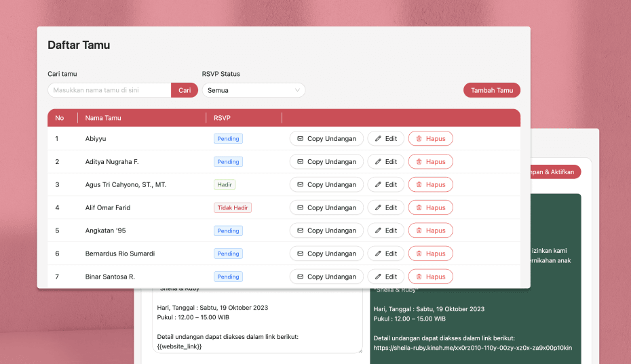The height and width of the screenshot is (364, 631).
Task: Click the Hadir badge for Agus Tri Cahyono
Action: (x=224, y=185)
